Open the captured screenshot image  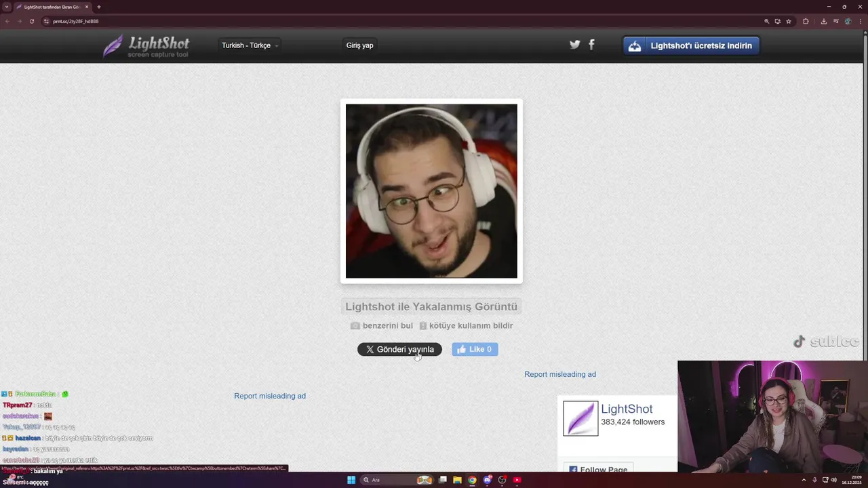point(431,191)
